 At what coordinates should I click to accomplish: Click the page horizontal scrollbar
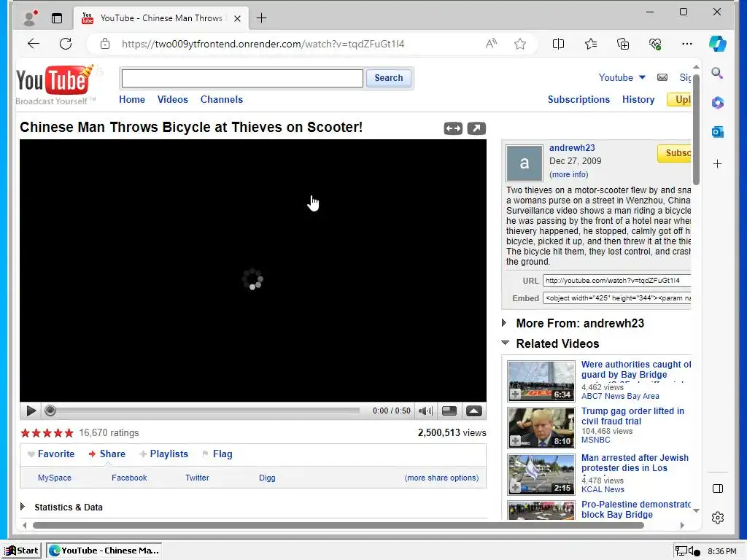[x=338, y=525]
